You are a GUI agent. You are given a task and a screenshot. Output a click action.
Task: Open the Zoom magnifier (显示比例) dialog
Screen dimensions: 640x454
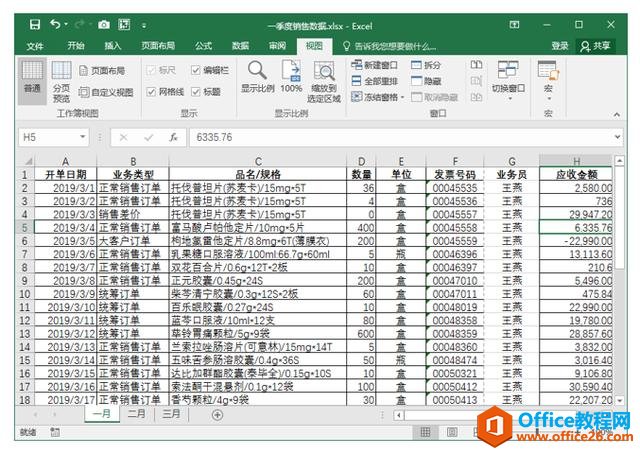[257, 76]
